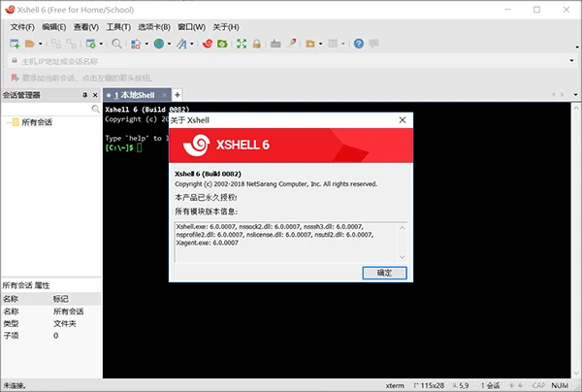Image resolution: width=582 pixels, height=392 pixels.
Task: Expand the address bar dropdown arrow
Action: coord(571,61)
